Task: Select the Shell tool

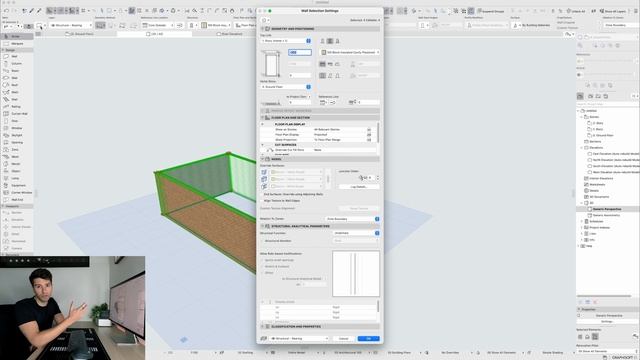Action: click(16, 92)
